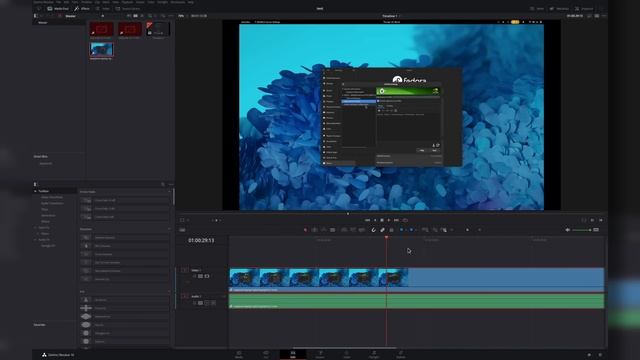Move the timeline zoom slider handle
The width and height of the screenshot is (640, 360).
tap(467, 230)
